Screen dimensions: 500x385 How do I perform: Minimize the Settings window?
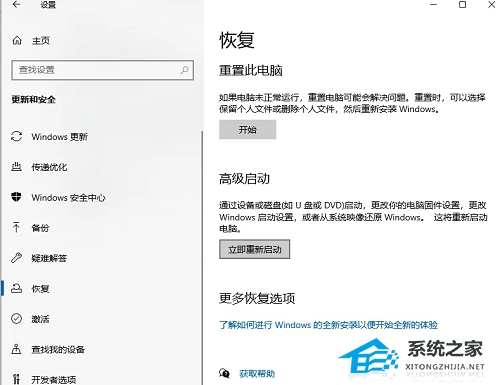point(434,5)
